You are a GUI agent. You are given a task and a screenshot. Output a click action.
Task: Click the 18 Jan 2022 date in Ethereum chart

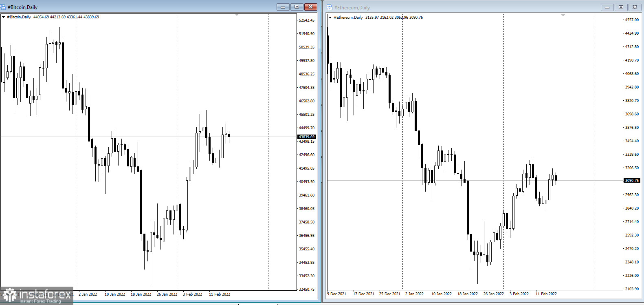point(468,294)
